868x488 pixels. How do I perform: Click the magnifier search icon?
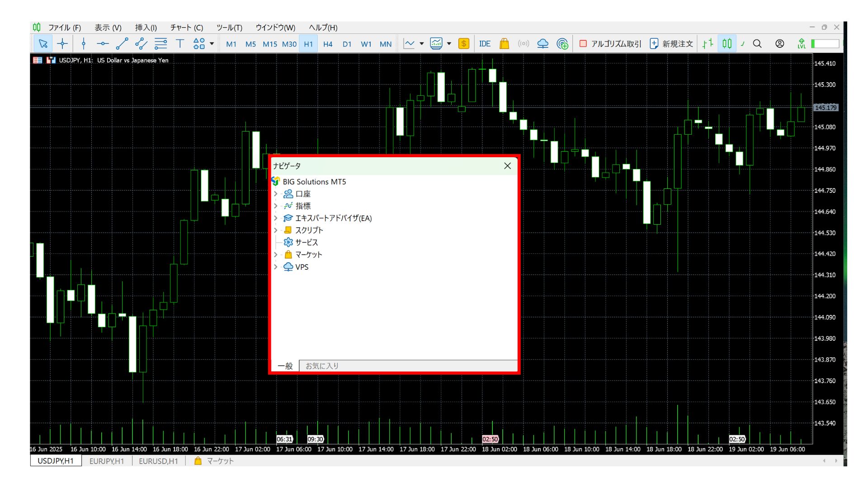click(757, 44)
